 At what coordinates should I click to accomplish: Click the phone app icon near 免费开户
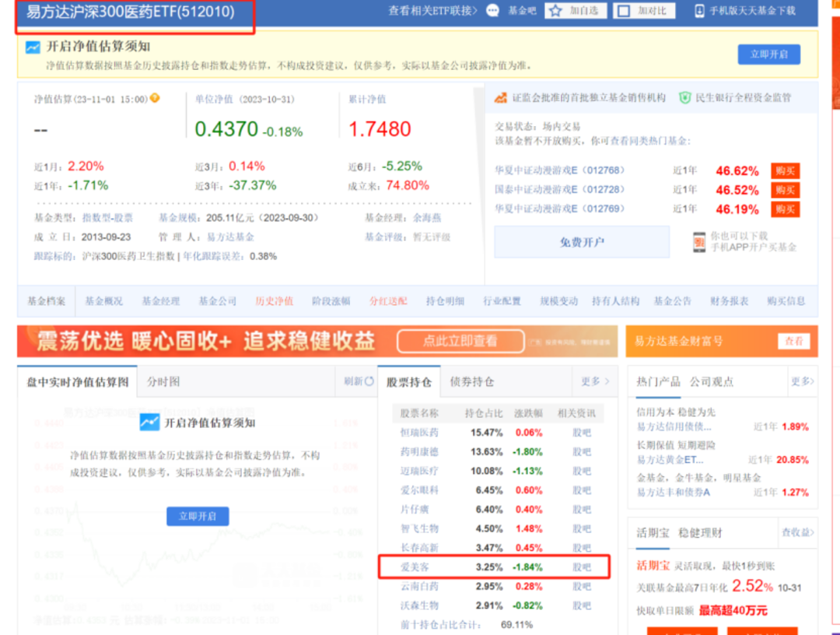(699, 243)
